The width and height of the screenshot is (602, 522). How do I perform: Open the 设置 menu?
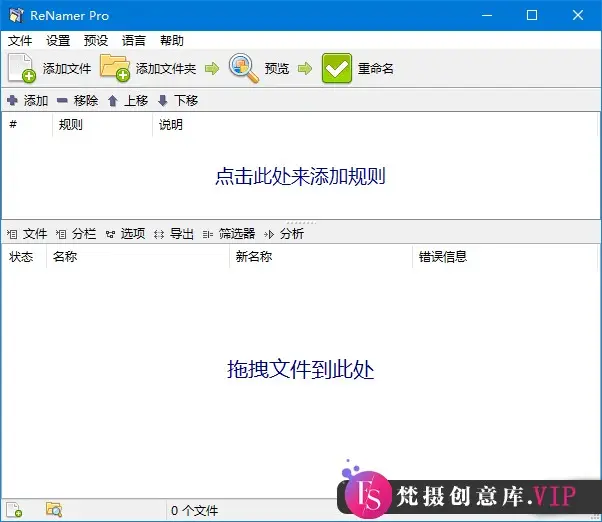tap(58, 41)
